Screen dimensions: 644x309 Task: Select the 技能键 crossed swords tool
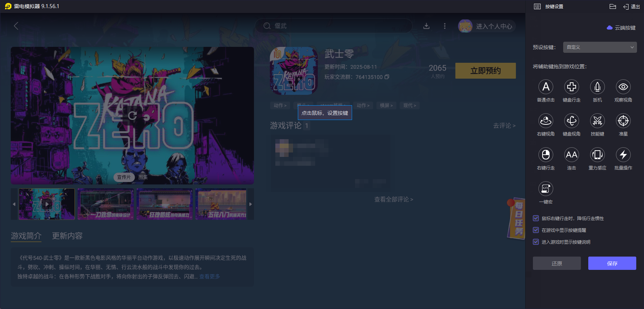(x=597, y=121)
